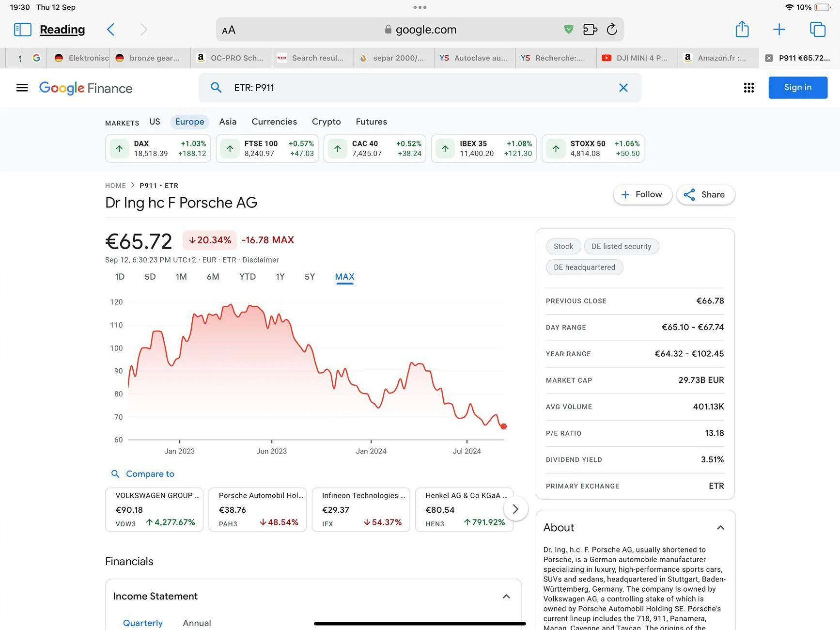The height and width of the screenshot is (630, 840).
Task: Go back to the previous page
Action: 110,30
